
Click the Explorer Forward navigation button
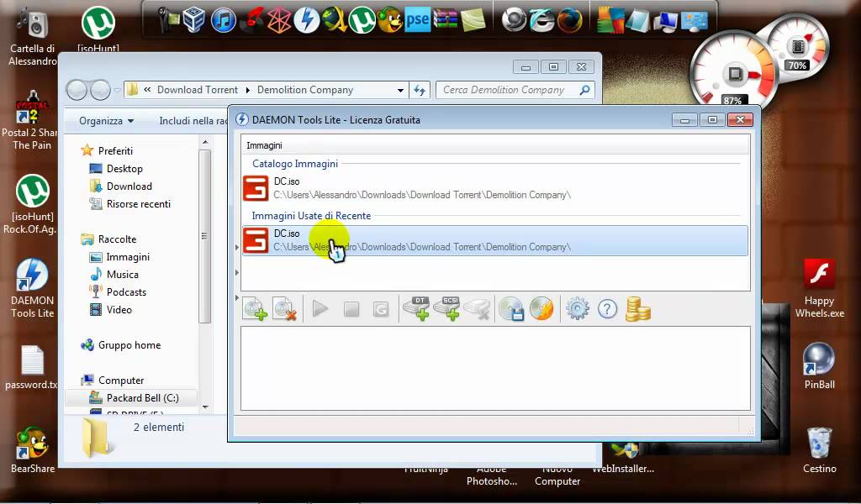pos(100,90)
